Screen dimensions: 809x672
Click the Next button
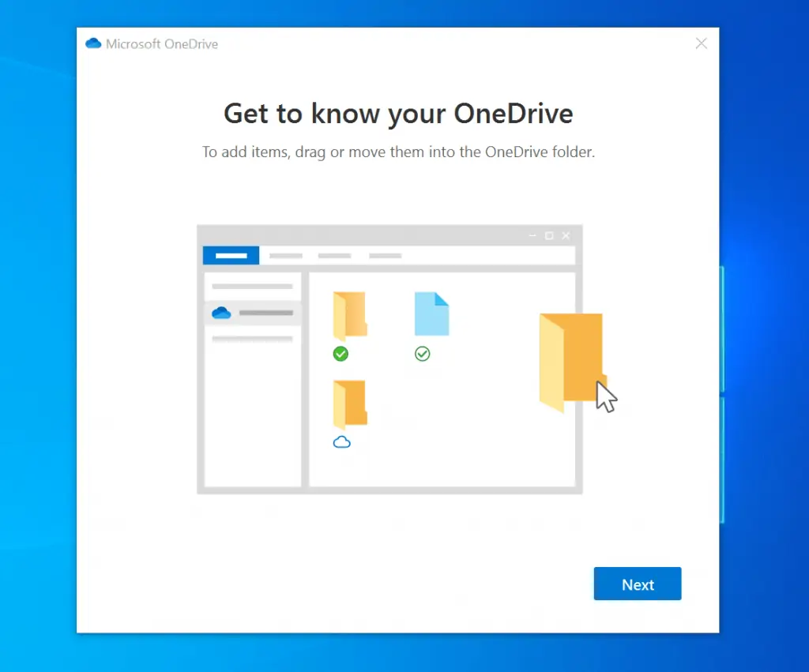(x=638, y=584)
